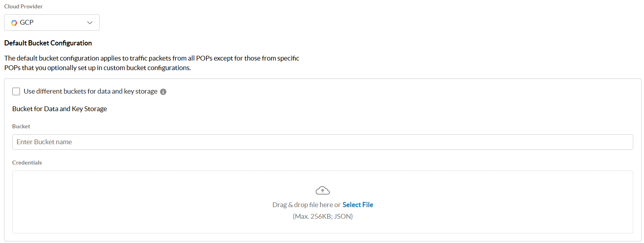Click the 'Default Bucket Configuration' heading

click(48, 43)
